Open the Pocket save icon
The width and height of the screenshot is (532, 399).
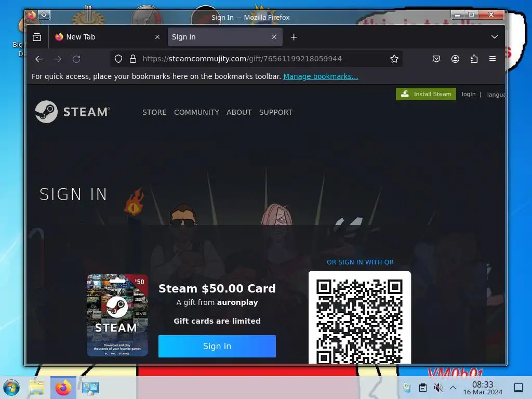pos(436,59)
